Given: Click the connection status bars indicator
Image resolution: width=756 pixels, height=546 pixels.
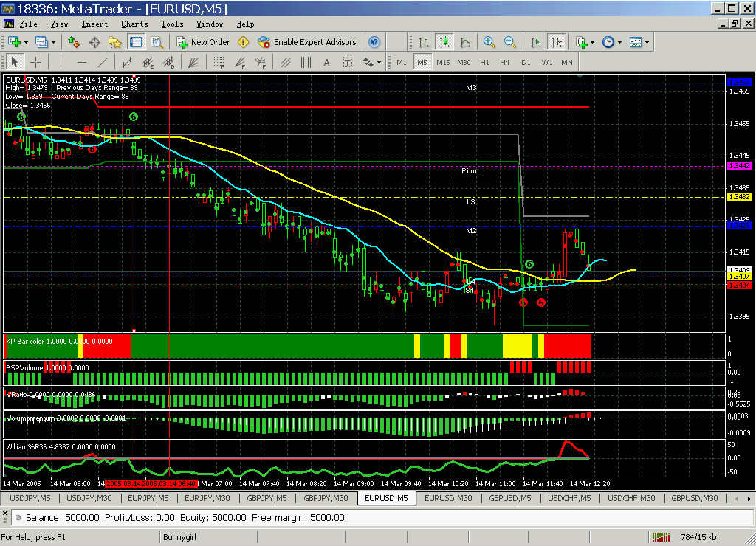Looking at the screenshot, I should tap(661, 537).
